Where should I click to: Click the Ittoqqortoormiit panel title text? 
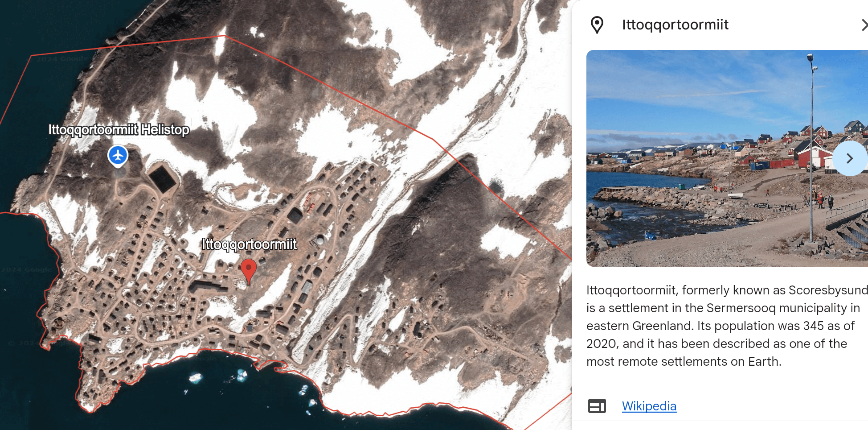[675, 25]
